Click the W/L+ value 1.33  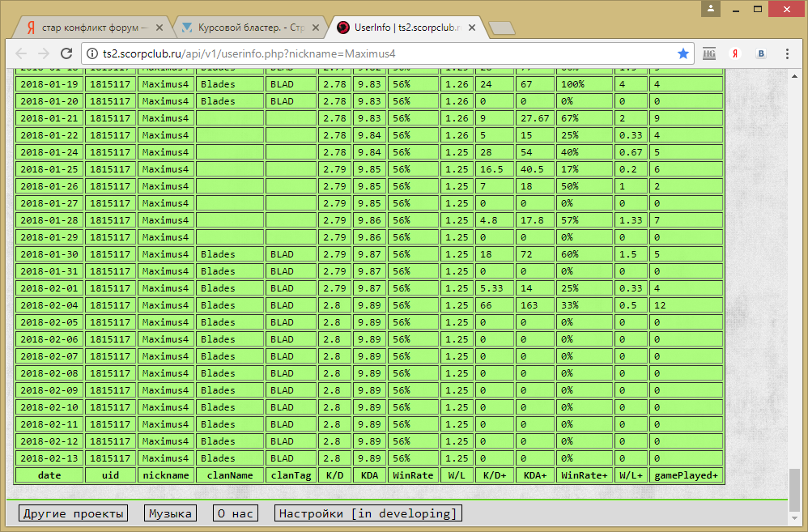[x=632, y=220]
